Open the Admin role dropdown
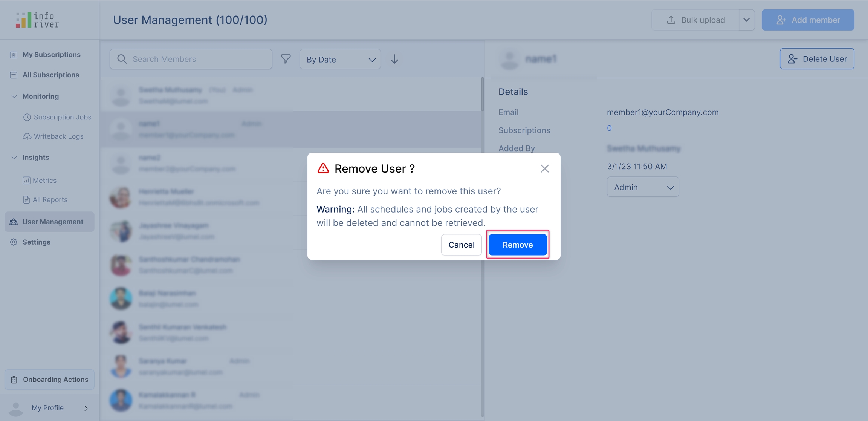This screenshot has width=868, height=421. click(x=643, y=187)
